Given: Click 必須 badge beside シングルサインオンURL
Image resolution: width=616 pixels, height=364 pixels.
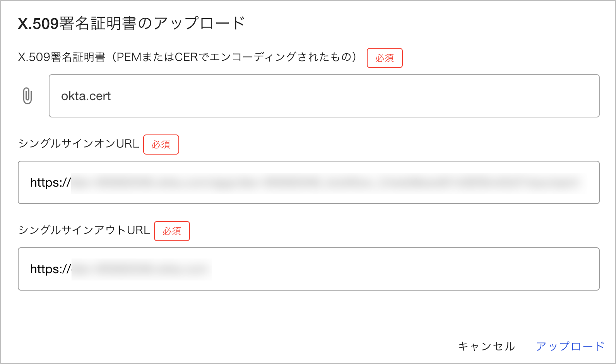Looking at the screenshot, I should pos(161,145).
